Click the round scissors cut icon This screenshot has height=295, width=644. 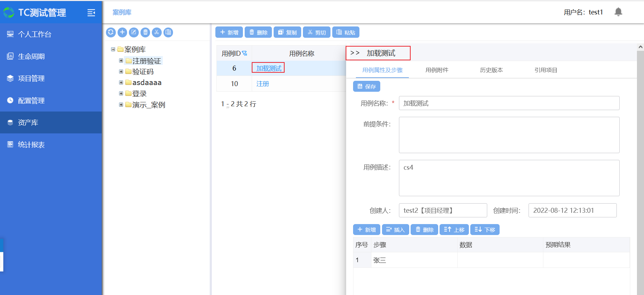pos(157,32)
